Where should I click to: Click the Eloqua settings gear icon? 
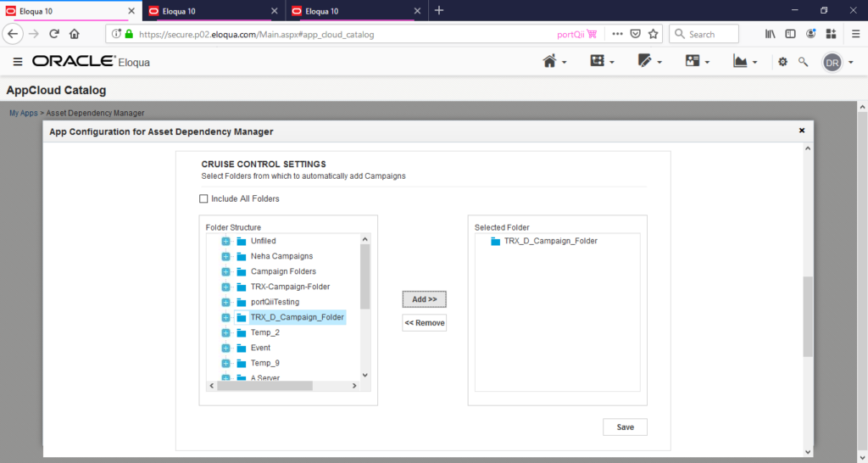[782, 62]
